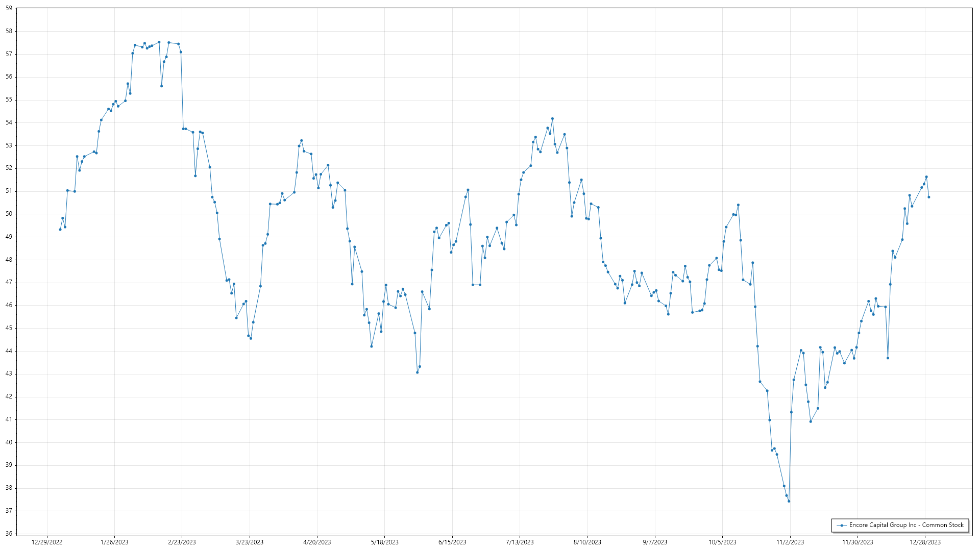Click the 59 value on y-axis
The width and height of the screenshot is (980, 551).
click(x=9, y=9)
